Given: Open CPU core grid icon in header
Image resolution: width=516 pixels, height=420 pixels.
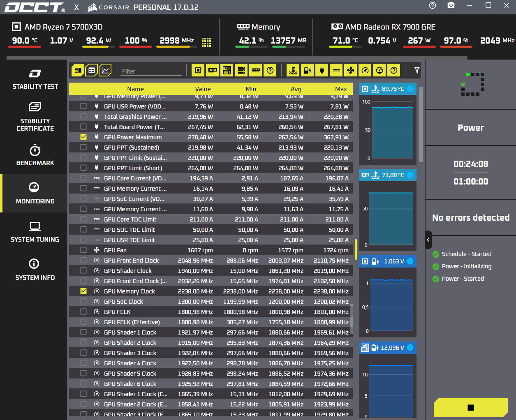Looking at the screenshot, I should (x=206, y=42).
